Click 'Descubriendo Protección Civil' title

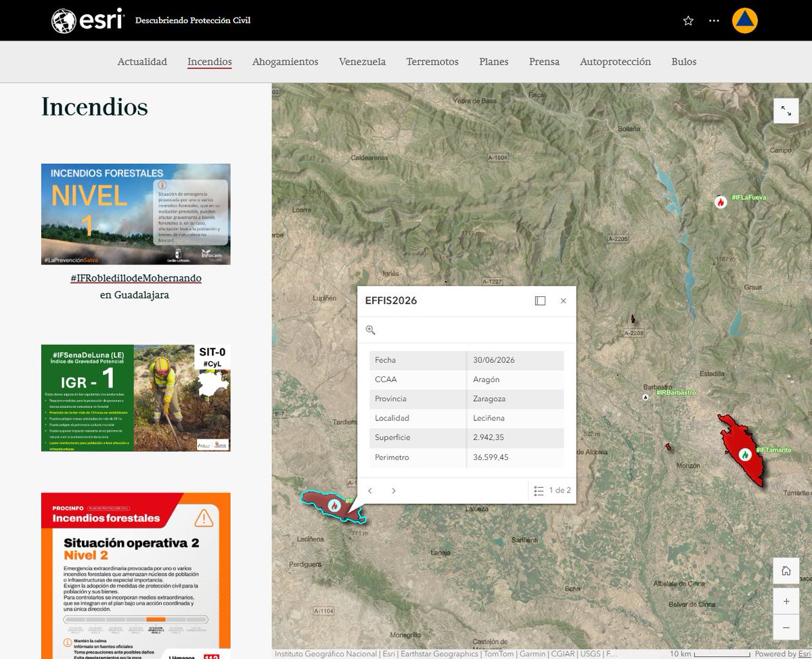click(x=193, y=20)
